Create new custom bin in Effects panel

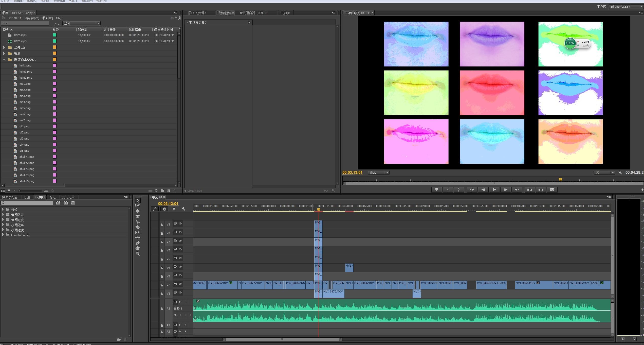tap(119, 340)
